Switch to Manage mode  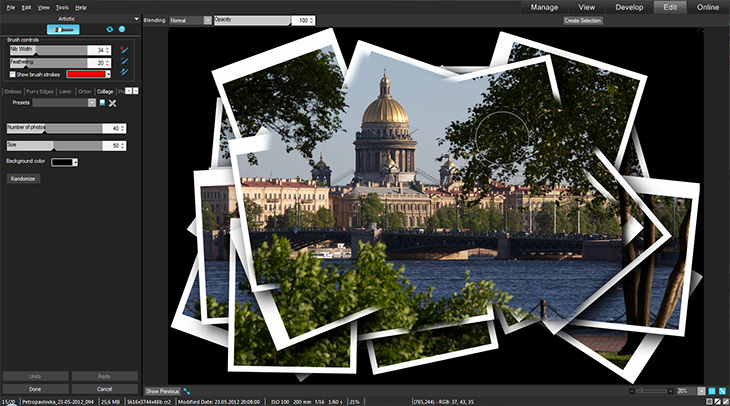coord(544,7)
